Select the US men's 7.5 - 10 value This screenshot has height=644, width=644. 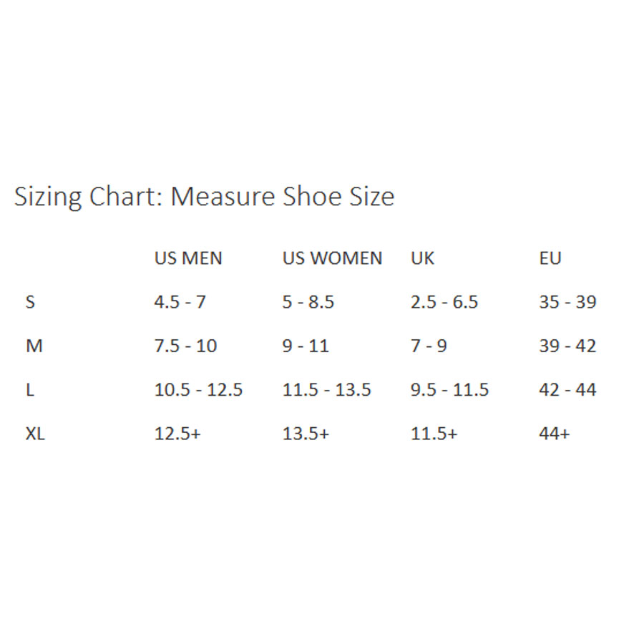(185, 346)
